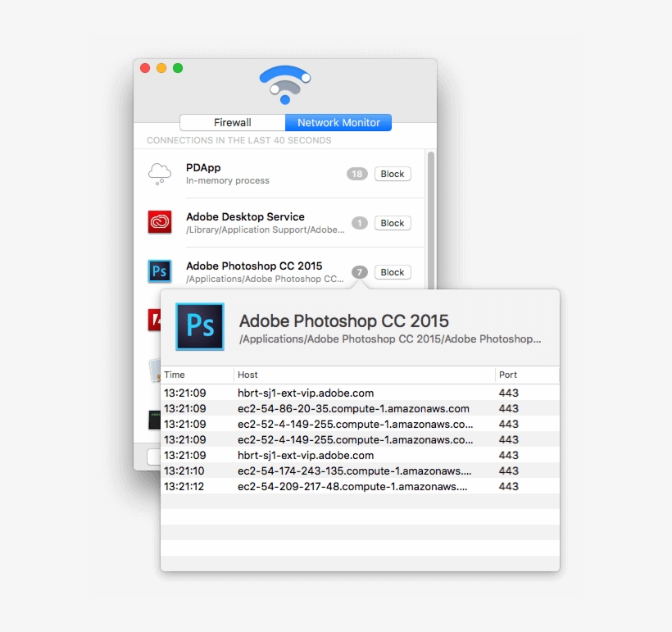
Task: Click the Photoshop icon in the popover header
Action: point(199,326)
